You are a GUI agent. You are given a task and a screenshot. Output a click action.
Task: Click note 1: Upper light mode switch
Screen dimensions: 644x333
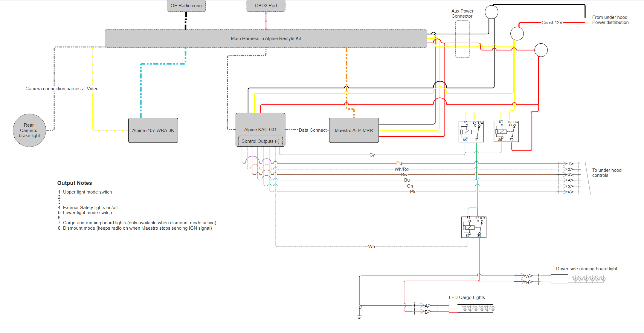point(85,192)
